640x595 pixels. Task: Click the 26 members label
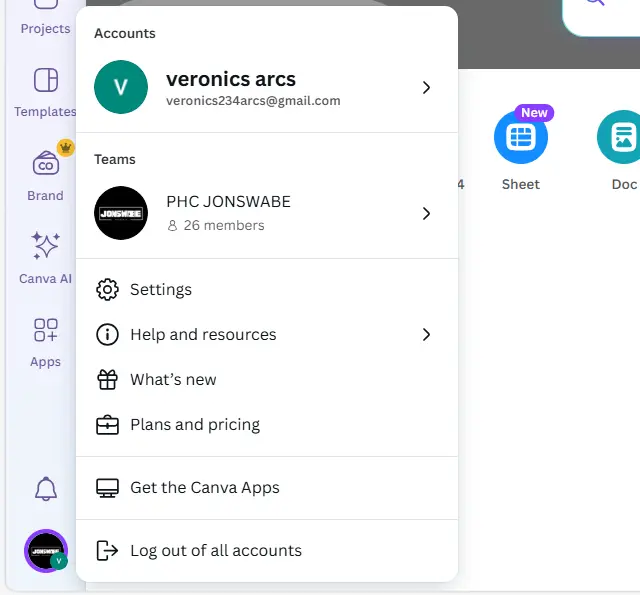click(224, 225)
